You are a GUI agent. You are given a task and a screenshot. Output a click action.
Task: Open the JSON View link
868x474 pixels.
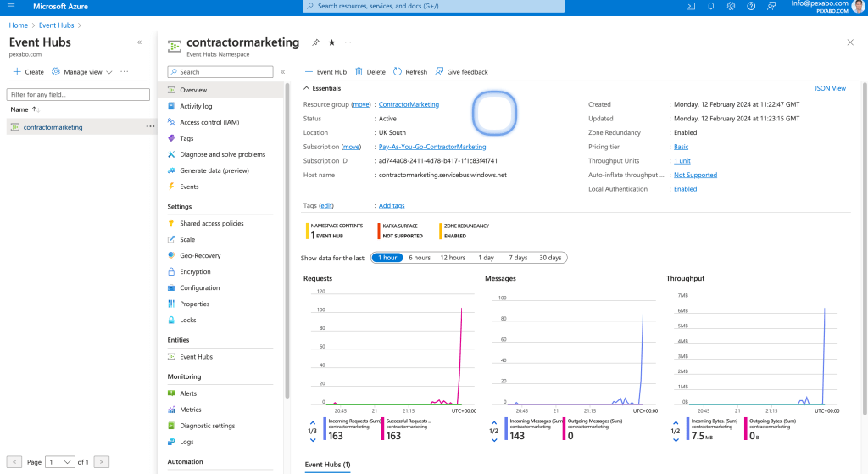[x=830, y=88]
